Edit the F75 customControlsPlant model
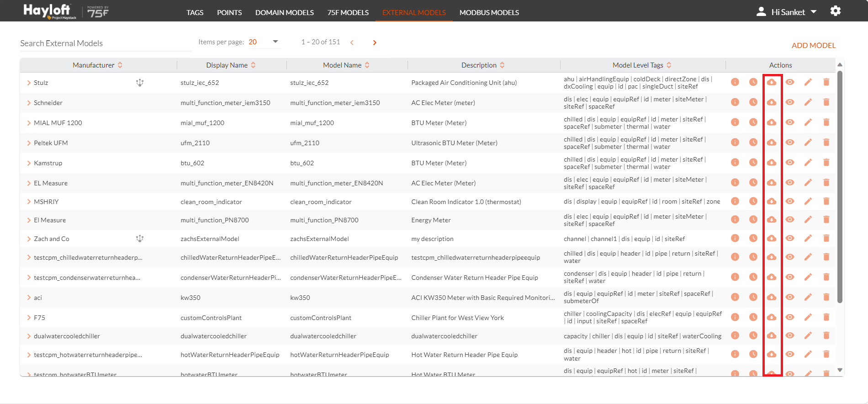The height and width of the screenshot is (404, 868). (x=808, y=317)
